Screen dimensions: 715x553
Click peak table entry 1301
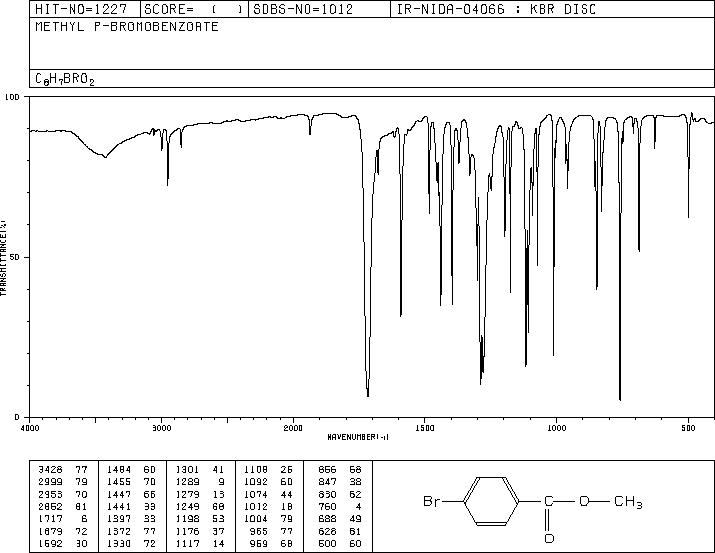pyautogui.click(x=187, y=470)
